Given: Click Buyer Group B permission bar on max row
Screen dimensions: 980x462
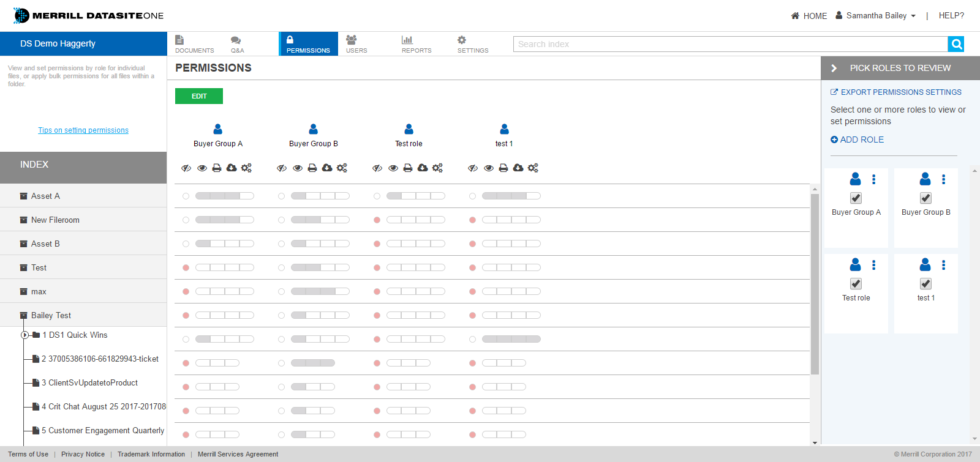Looking at the screenshot, I should tap(320, 292).
